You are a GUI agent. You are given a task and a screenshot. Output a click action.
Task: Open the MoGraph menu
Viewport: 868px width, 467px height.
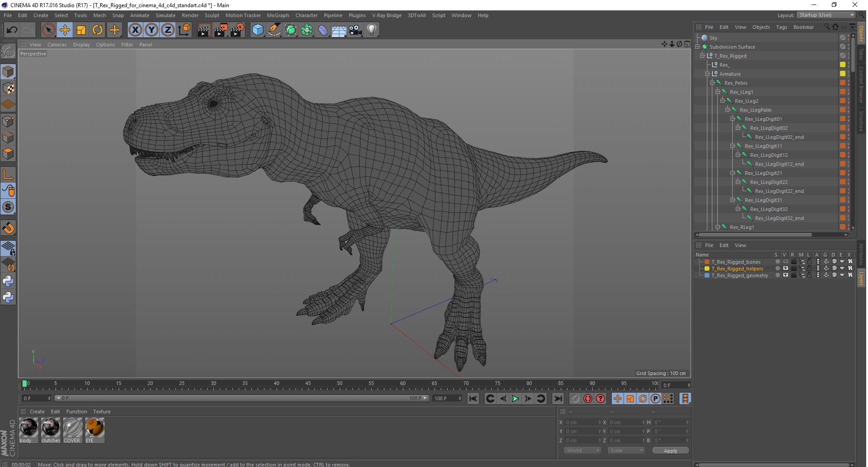pos(278,15)
